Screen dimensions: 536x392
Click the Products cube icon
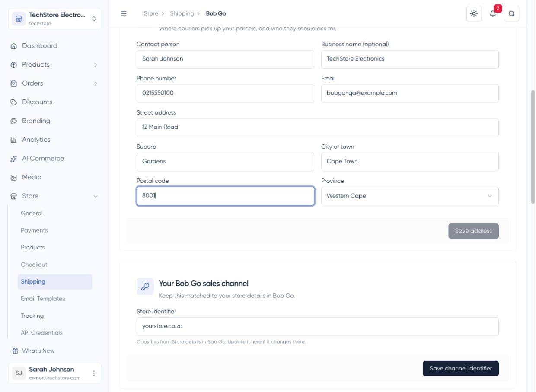point(14,64)
